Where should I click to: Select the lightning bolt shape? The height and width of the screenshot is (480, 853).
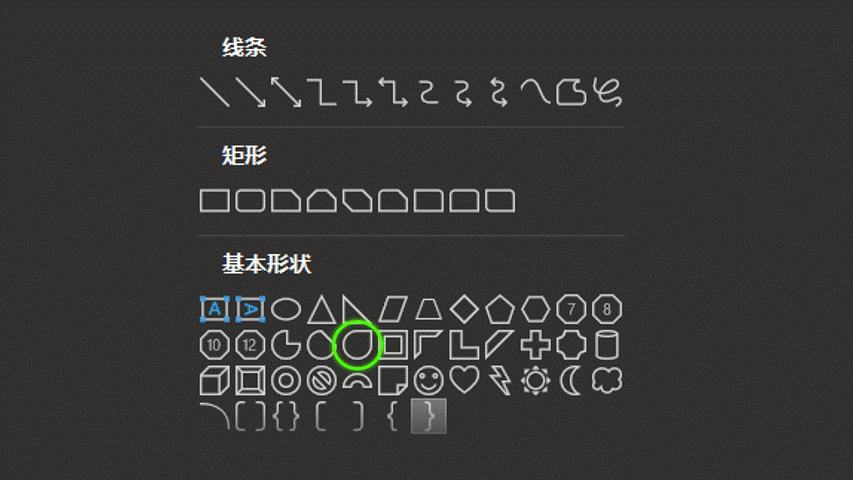coord(500,380)
